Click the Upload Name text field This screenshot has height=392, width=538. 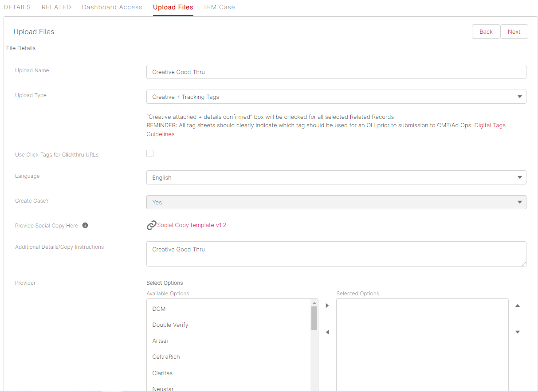pyautogui.click(x=336, y=72)
